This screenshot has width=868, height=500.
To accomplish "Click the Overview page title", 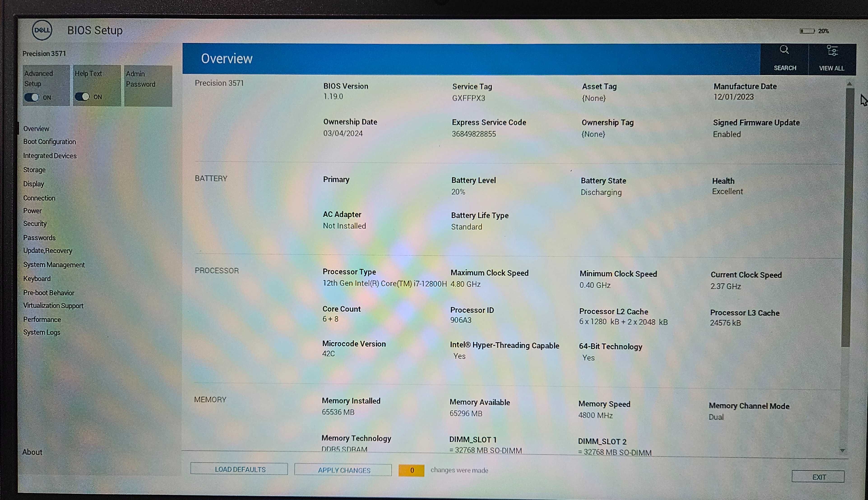I will pyautogui.click(x=227, y=59).
